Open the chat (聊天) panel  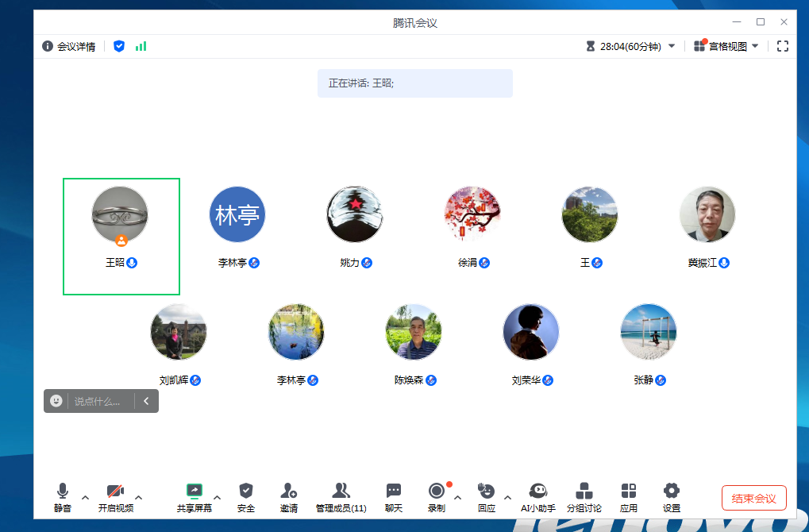[394, 491]
